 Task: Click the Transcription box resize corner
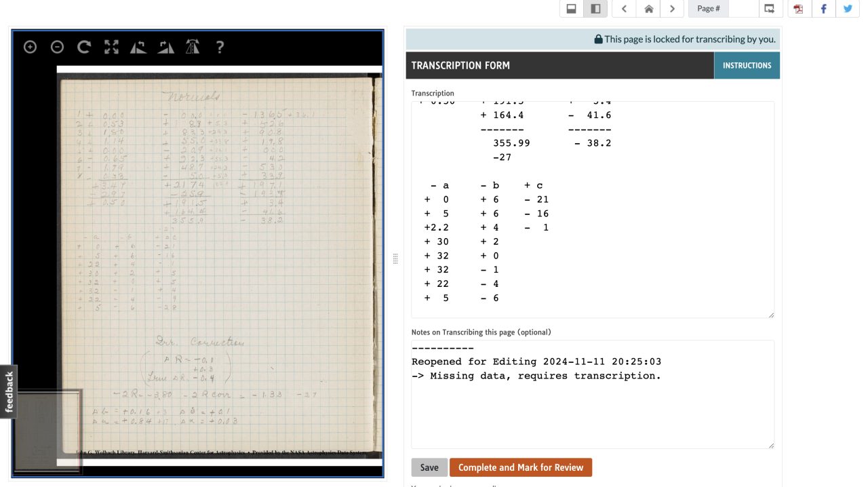[770, 314]
